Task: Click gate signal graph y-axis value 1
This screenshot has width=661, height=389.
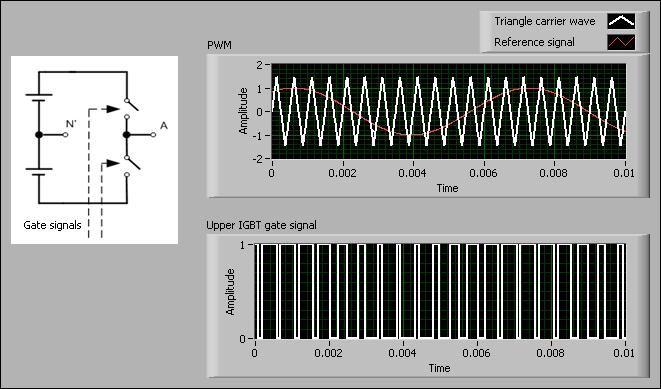Action: pyautogui.click(x=242, y=244)
